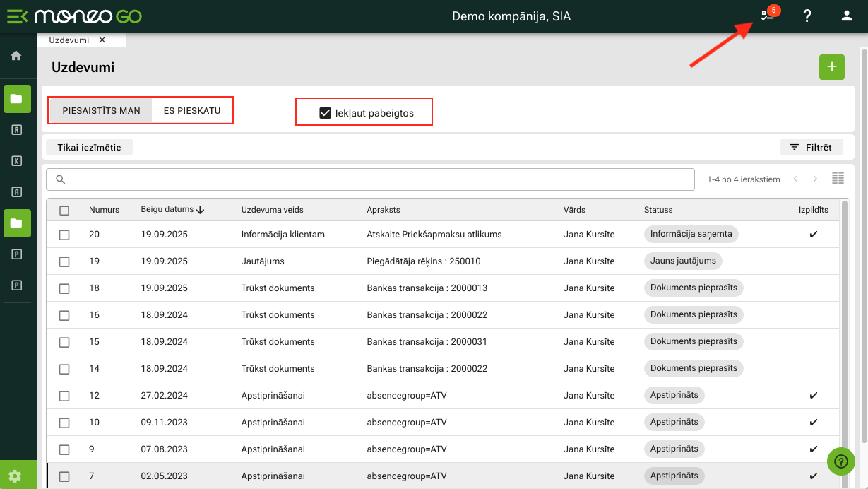Uncheck the Iekļaut pabeigtos checkbox
Viewport: 868px width, 489px height.
pyautogui.click(x=326, y=112)
